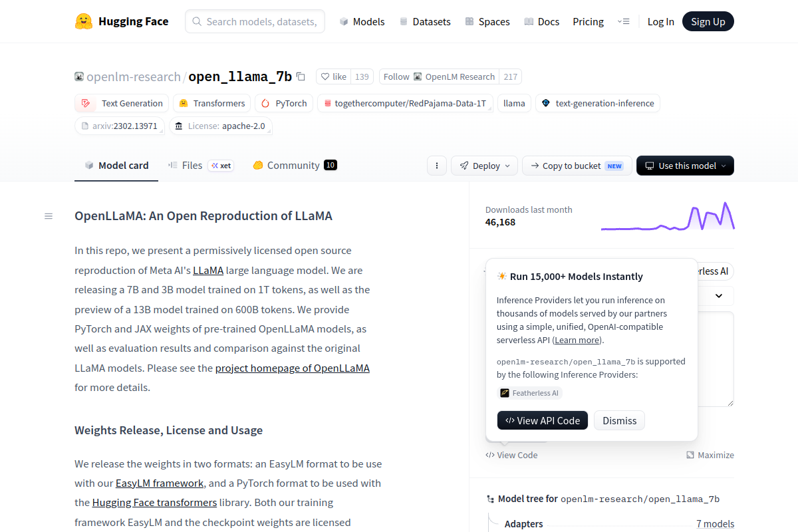Click the openlm-research namespace link
The width and height of the screenshot is (798, 532).
(134, 76)
